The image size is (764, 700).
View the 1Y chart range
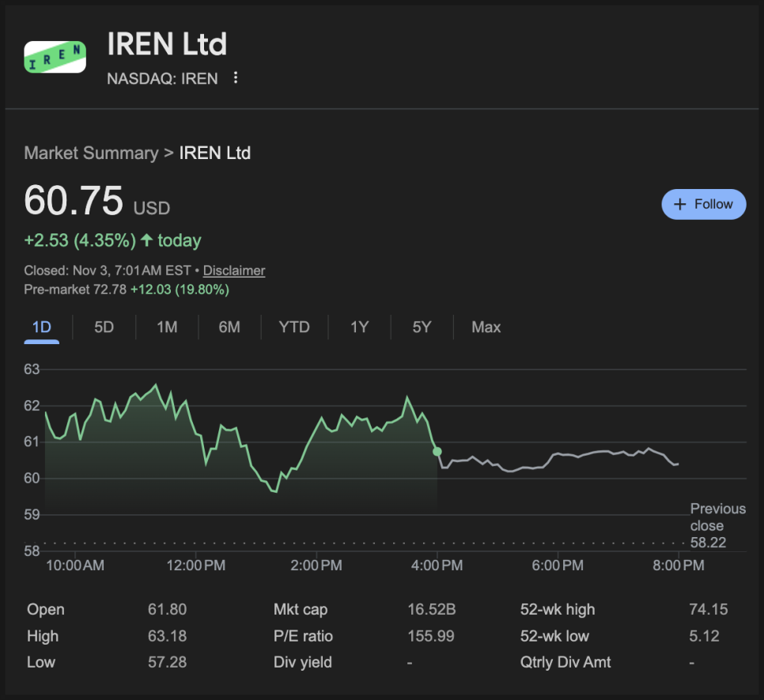point(360,327)
